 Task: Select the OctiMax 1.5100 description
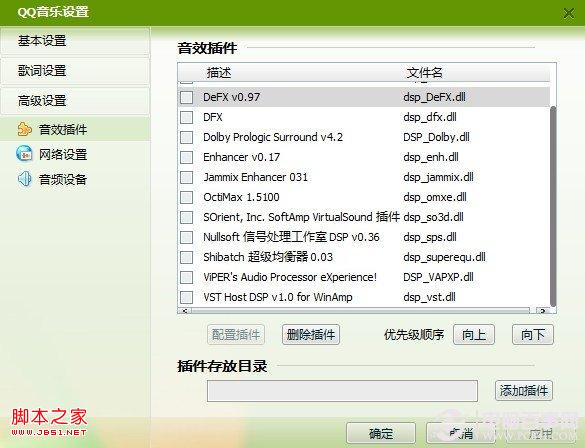[x=241, y=197]
